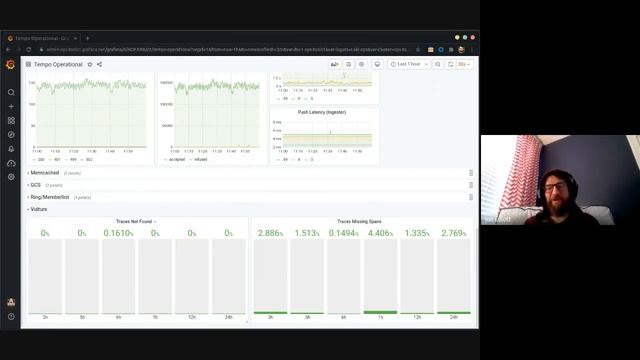Click the 0.1610% value in Traces Not Found
The image size is (640, 360).
(118, 233)
